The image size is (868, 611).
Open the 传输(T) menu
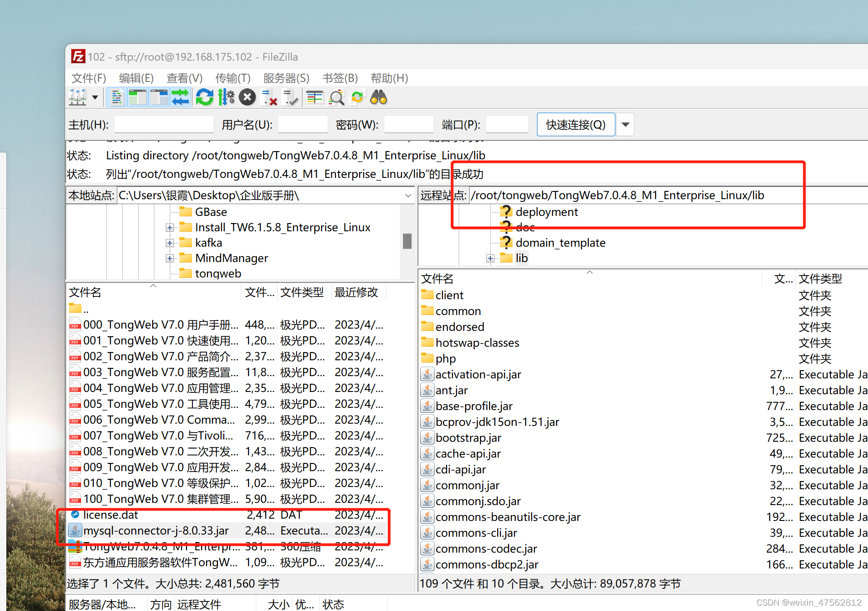click(233, 78)
